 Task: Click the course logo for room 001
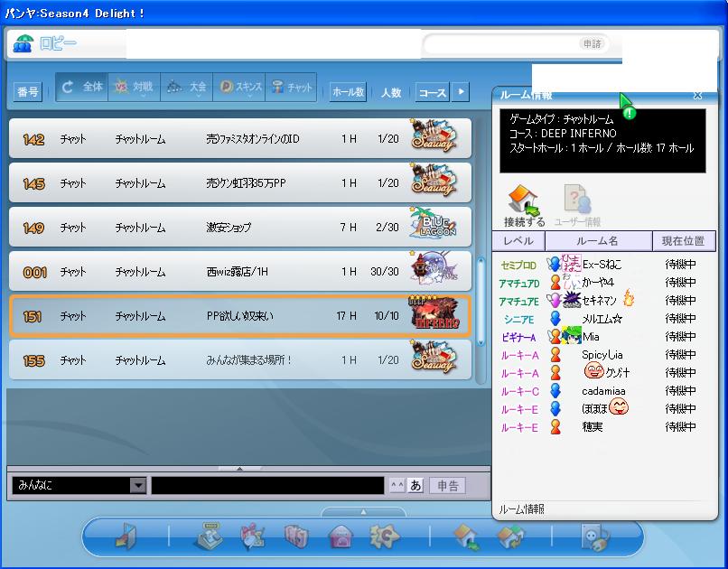click(x=434, y=268)
